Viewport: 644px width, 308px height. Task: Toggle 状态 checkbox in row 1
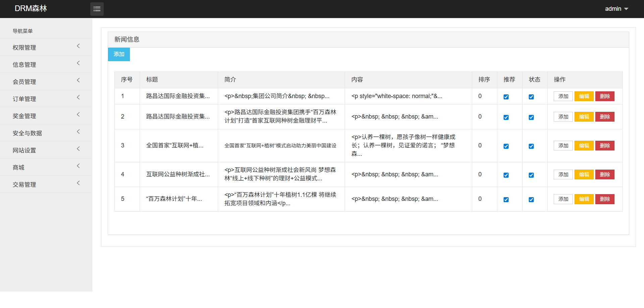pos(531,97)
